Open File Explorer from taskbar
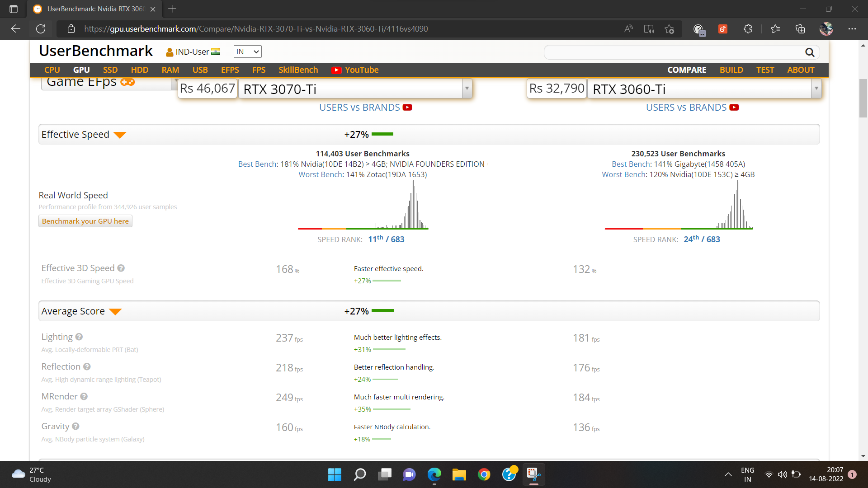 point(459,474)
